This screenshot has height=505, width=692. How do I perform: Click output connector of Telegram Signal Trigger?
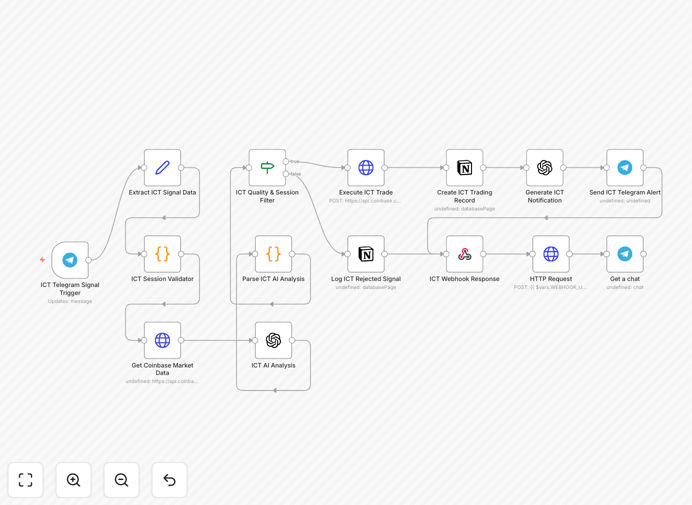89,260
